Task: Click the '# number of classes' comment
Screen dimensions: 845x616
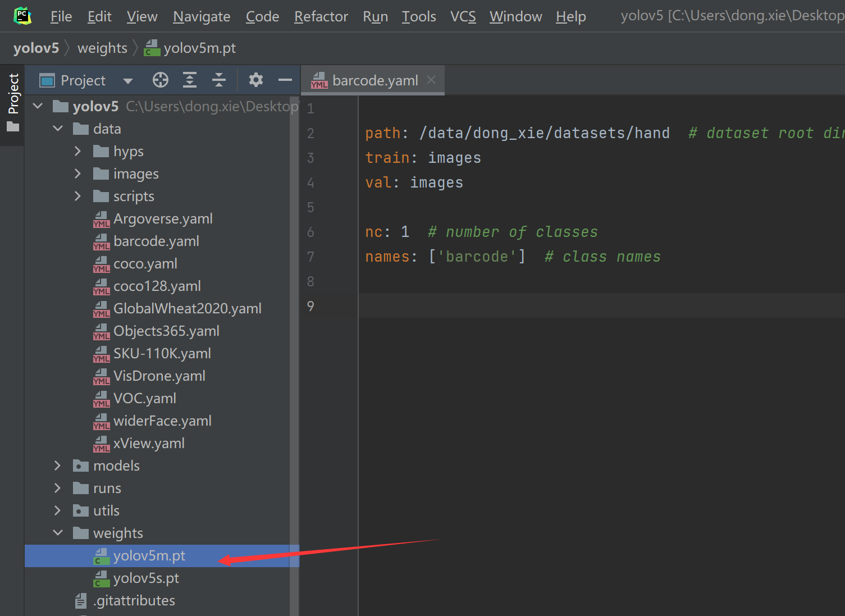Action: click(513, 232)
